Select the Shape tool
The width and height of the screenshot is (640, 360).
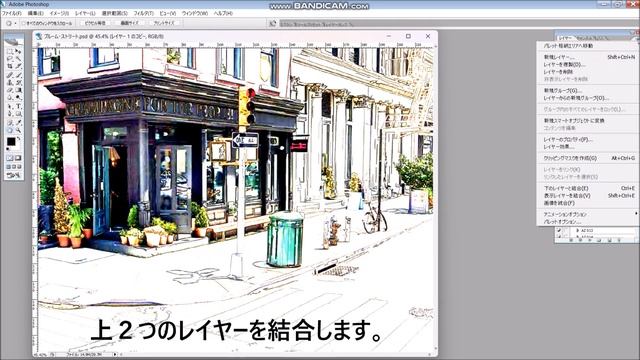18,114
